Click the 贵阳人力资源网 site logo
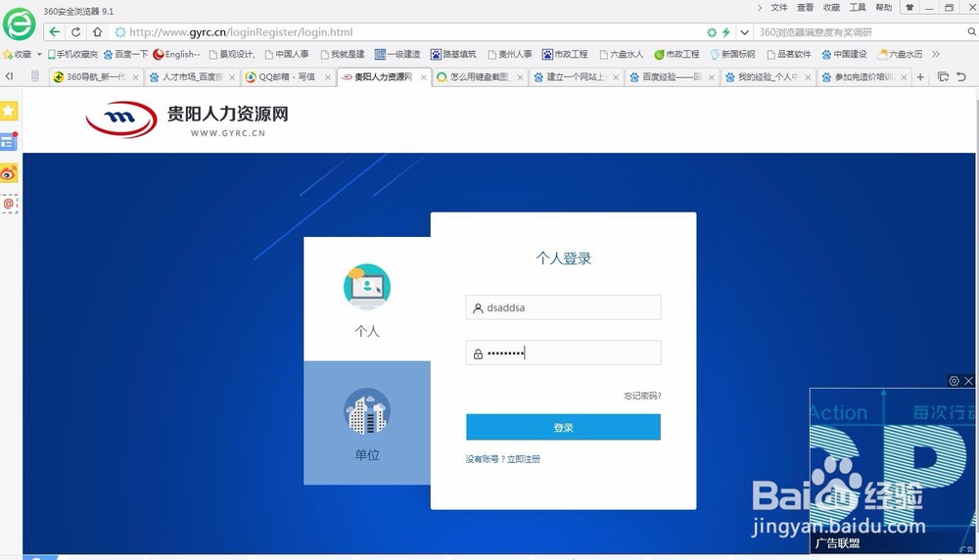Viewport: 979px width, 560px height. click(x=187, y=119)
